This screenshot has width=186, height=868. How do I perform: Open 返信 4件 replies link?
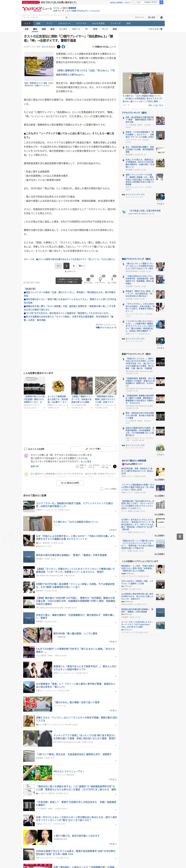click(34, 466)
